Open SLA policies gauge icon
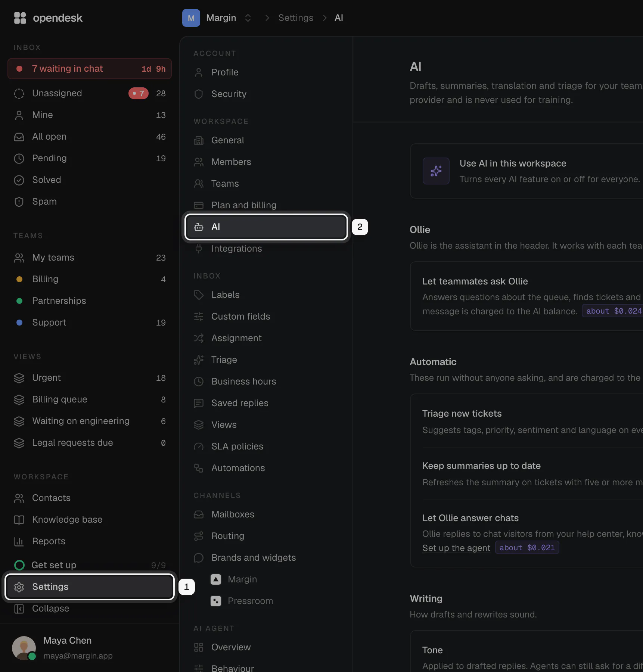This screenshot has width=643, height=672. click(x=199, y=447)
